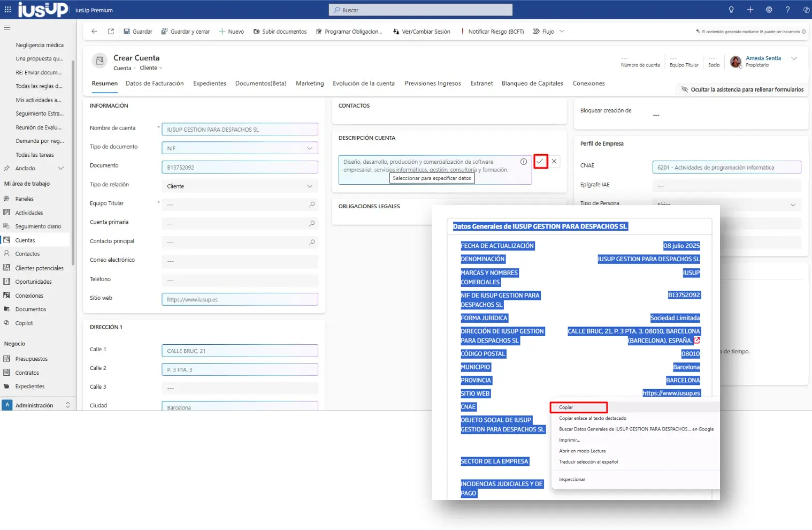The height and width of the screenshot is (530, 812).
Task: Click the Nombre de cuenta input field
Action: [x=240, y=130]
